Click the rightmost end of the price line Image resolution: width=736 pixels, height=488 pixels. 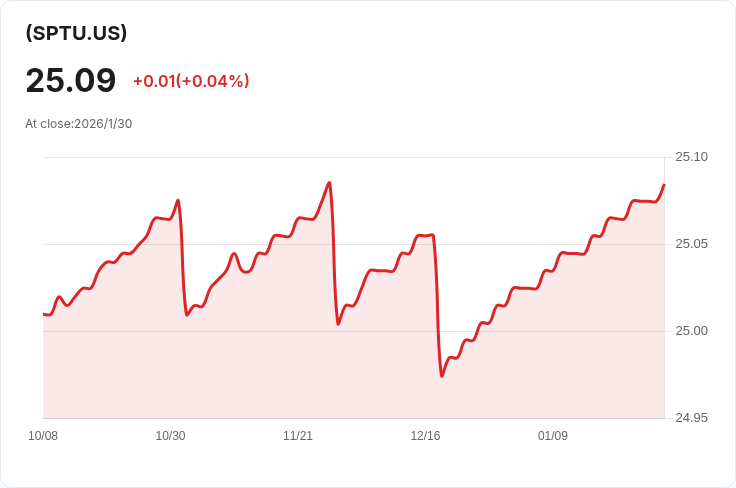click(664, 184)
